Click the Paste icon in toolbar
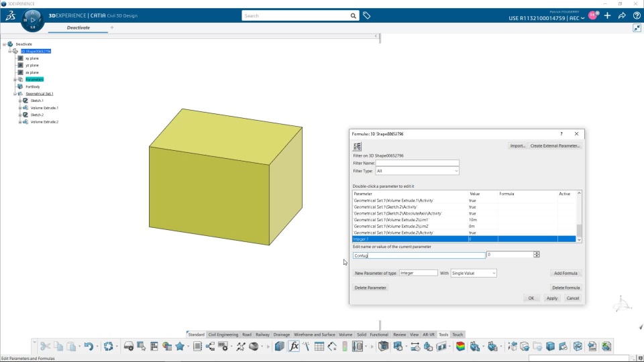Image resolution: width=644 pixels, height=362 pixels. tap(71, 347)
